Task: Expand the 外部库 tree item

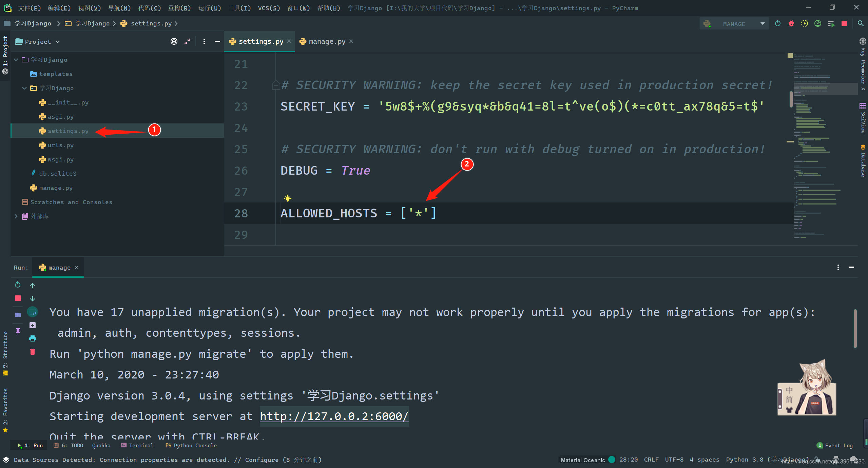Action: (16, 216)
